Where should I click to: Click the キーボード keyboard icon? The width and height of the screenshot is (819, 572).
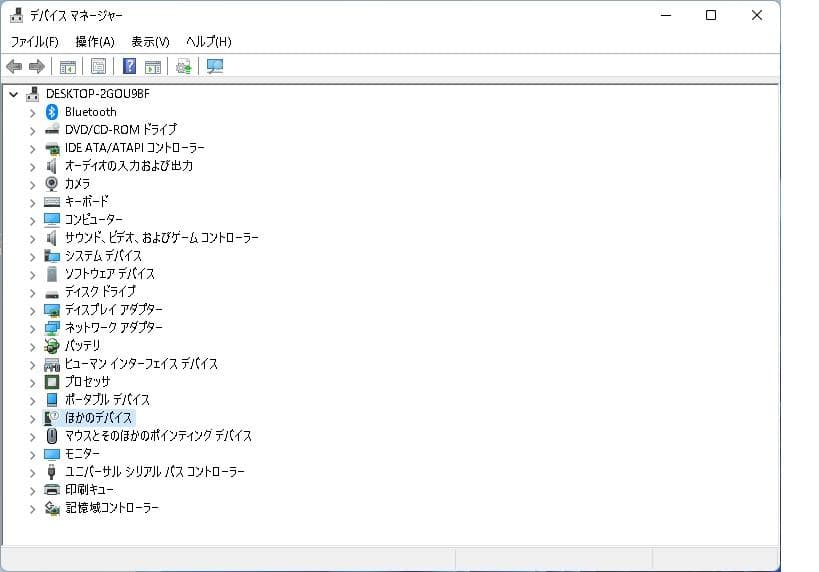[52, 202]
